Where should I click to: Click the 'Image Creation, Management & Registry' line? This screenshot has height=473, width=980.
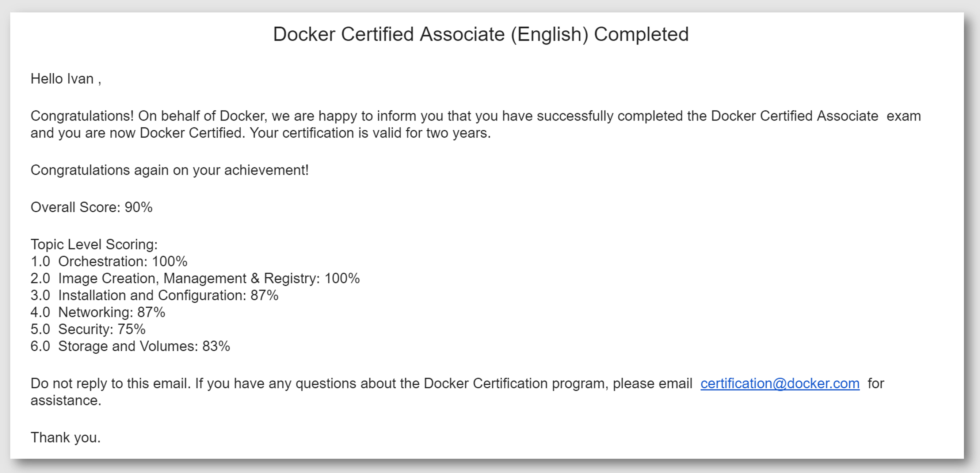click(x=209, y=278)
